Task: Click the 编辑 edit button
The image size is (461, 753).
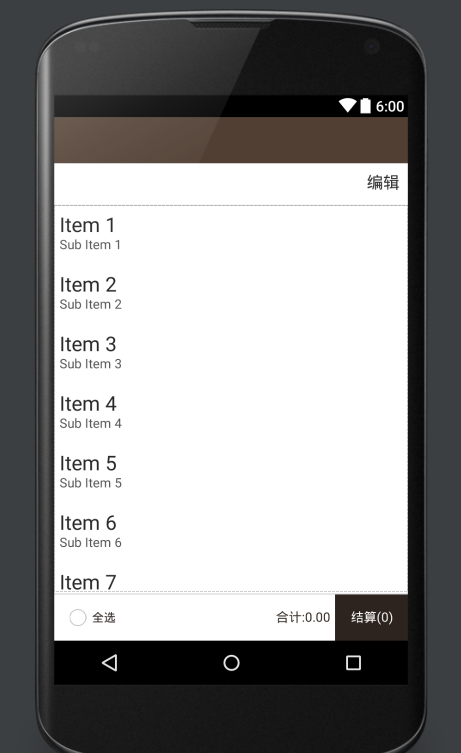Action: pyautogui.click(x=383, y=183)
